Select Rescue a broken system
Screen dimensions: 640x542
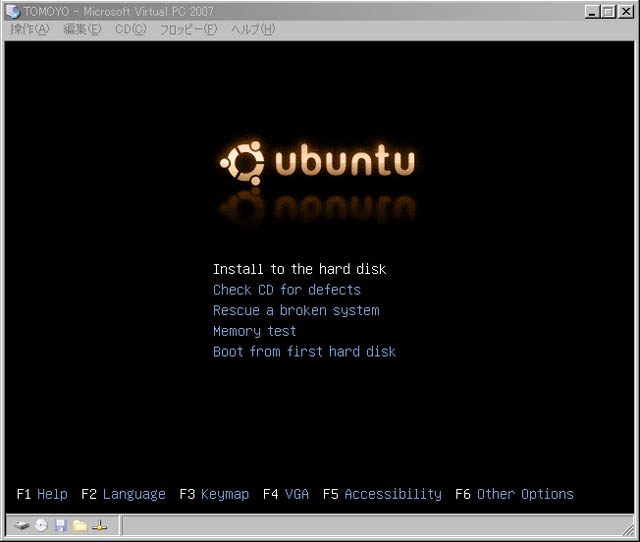[296, 311]
